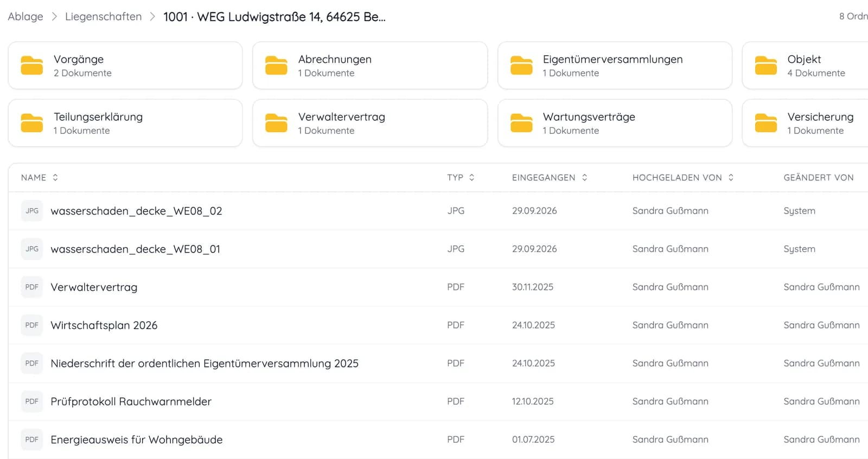Click PDF icon of Verwaltervertrag file row
Screen dimensions: 868x459
tap(32, 287)
